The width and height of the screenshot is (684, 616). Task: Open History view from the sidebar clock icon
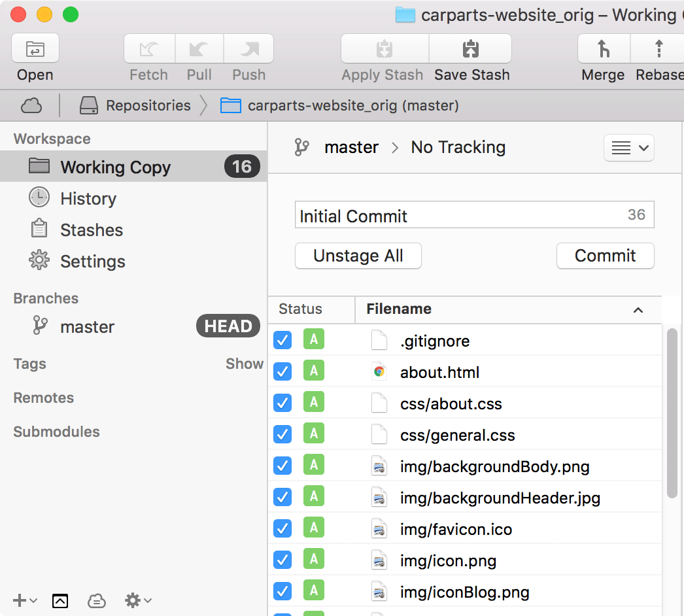coord(39,198)
